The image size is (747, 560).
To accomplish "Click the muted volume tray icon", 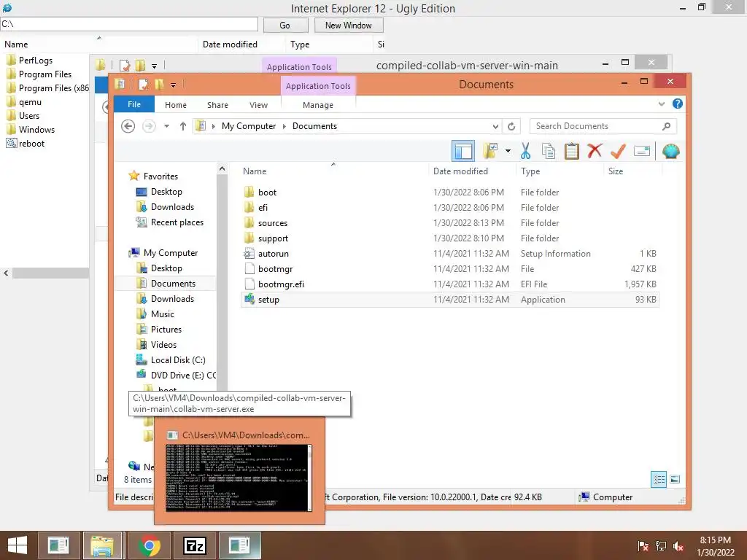I will (x=678, y=546).
